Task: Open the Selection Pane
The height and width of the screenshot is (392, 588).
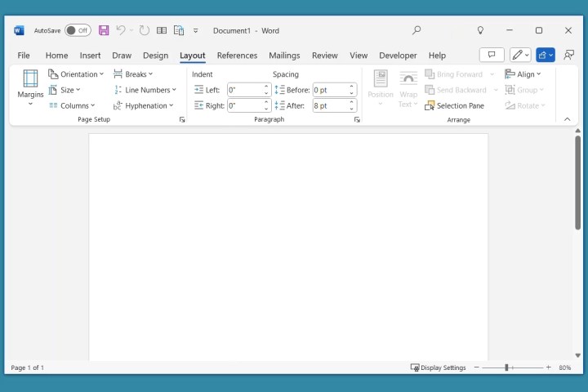Action: click(454, 105)
